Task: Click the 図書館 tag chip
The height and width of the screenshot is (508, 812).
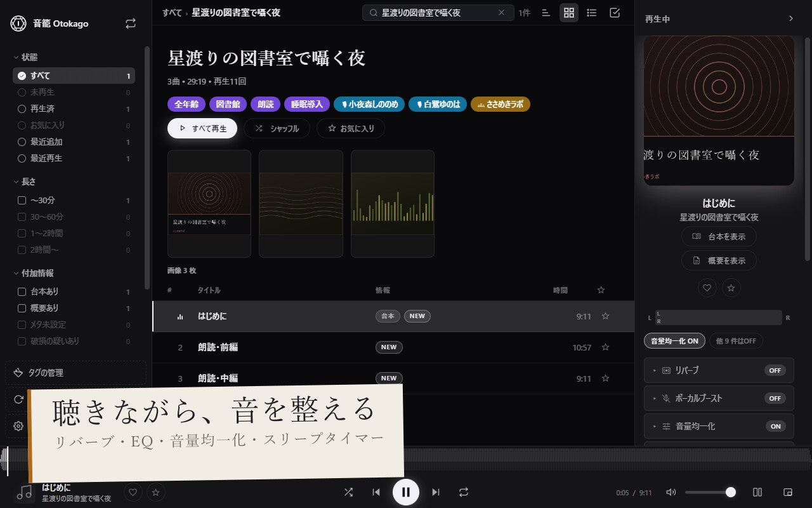Action: click(x=228, y=104)
